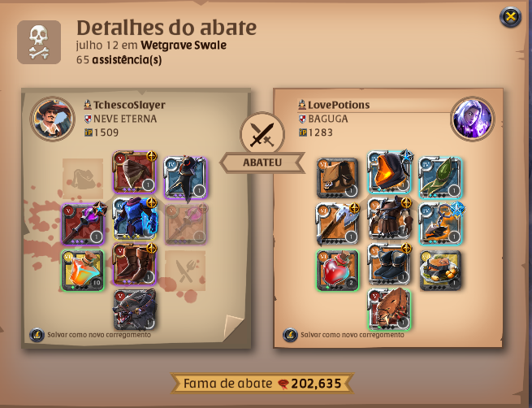Click TchescoSlayer's purple arcane staff weapon

coord(83,224)
